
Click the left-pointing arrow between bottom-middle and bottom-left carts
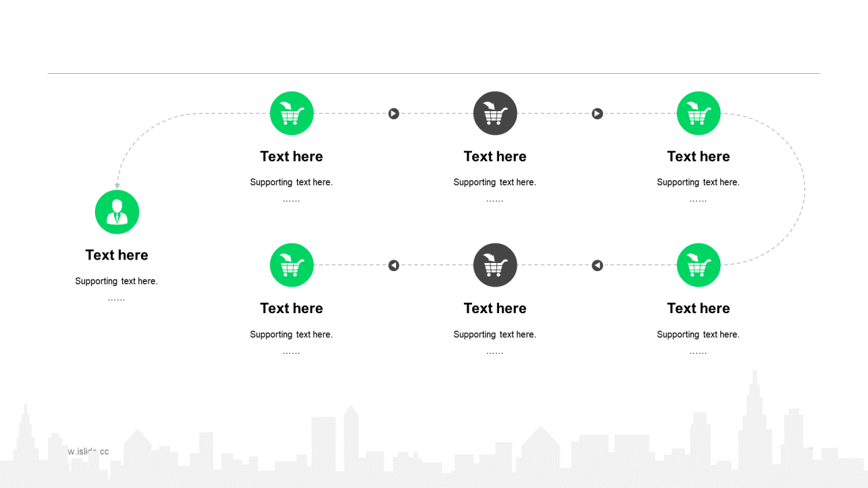point(394,265)
